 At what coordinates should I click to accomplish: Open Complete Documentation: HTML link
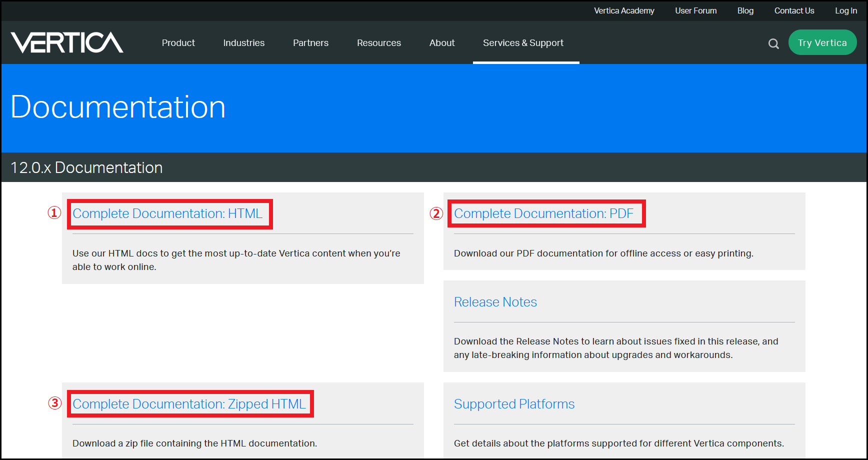coord(167,213)
